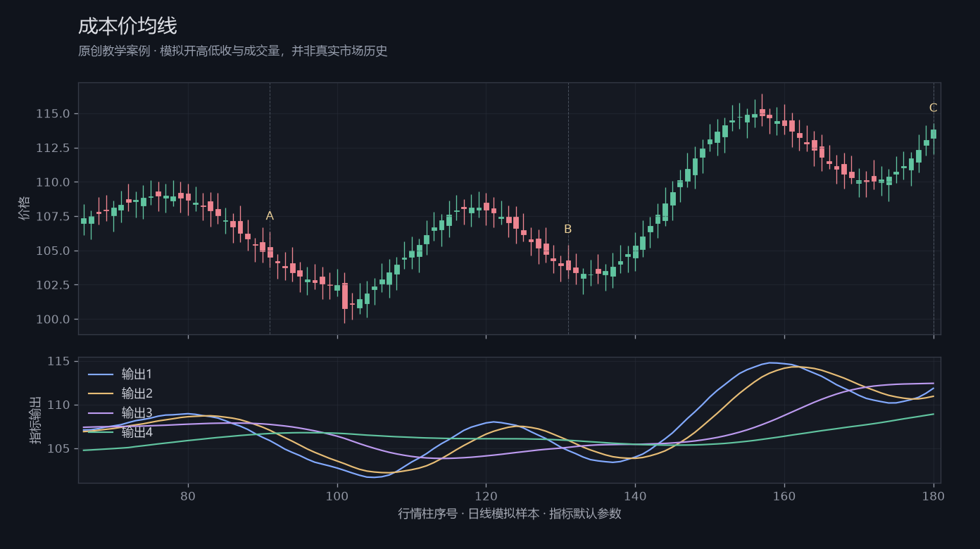Click indicator axis value 110

(60, 405)
